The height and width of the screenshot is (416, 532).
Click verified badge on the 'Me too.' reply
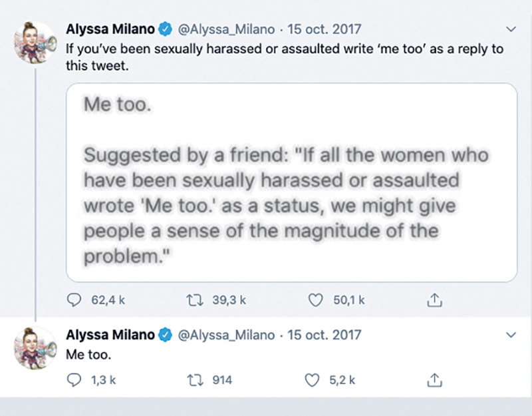coord(166,334)
